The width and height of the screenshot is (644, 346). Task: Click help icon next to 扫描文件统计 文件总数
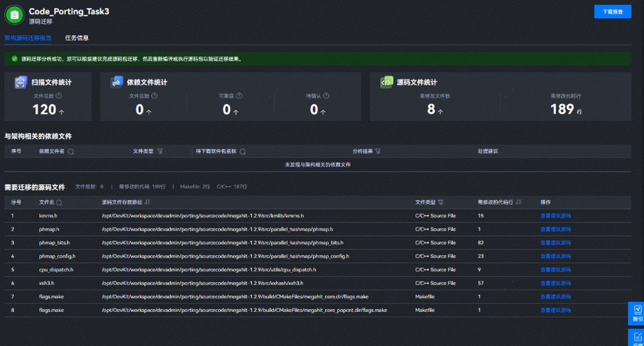59,96
